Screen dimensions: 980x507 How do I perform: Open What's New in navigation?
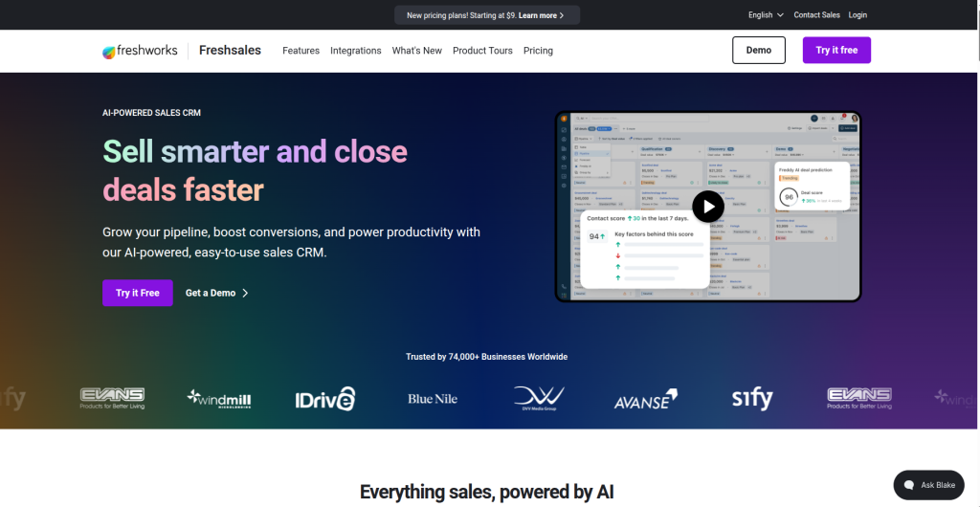pos(417,51)
